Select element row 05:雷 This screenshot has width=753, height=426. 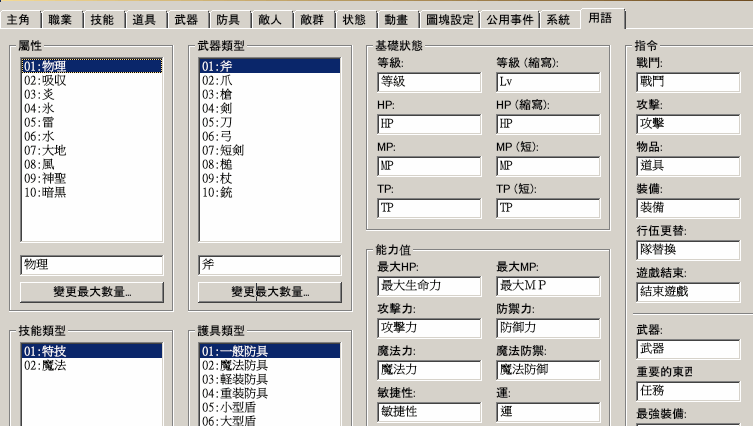click(x=92, y=122)
